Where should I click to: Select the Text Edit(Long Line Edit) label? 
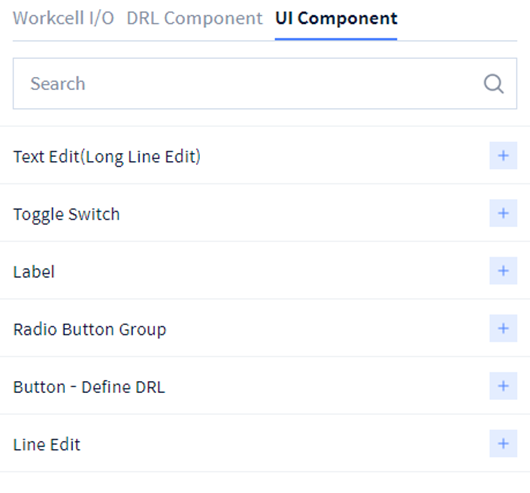pyautogui.click(x=107, y=157)
